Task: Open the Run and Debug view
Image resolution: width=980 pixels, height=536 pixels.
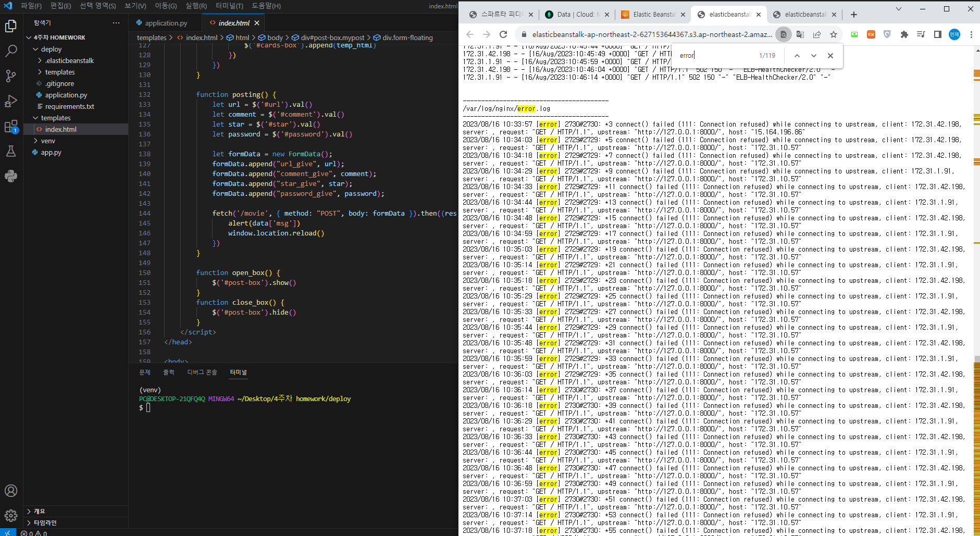Action: pos(11,101)
